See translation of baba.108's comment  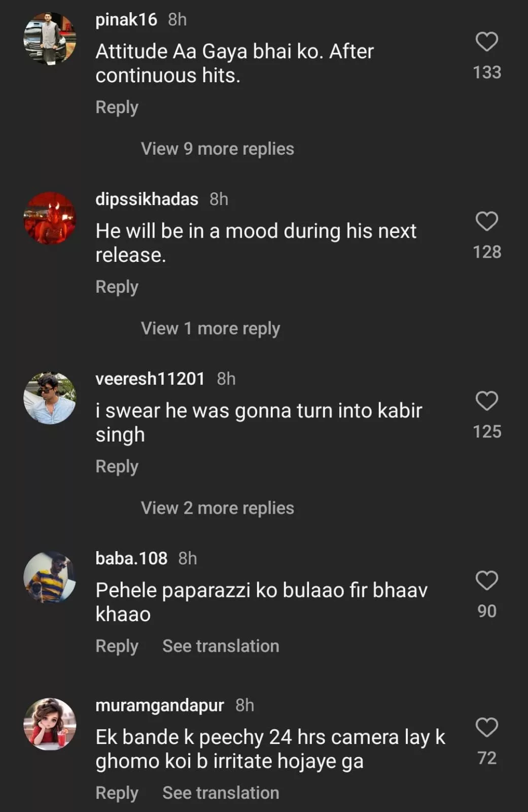click(x=221, y=646)
